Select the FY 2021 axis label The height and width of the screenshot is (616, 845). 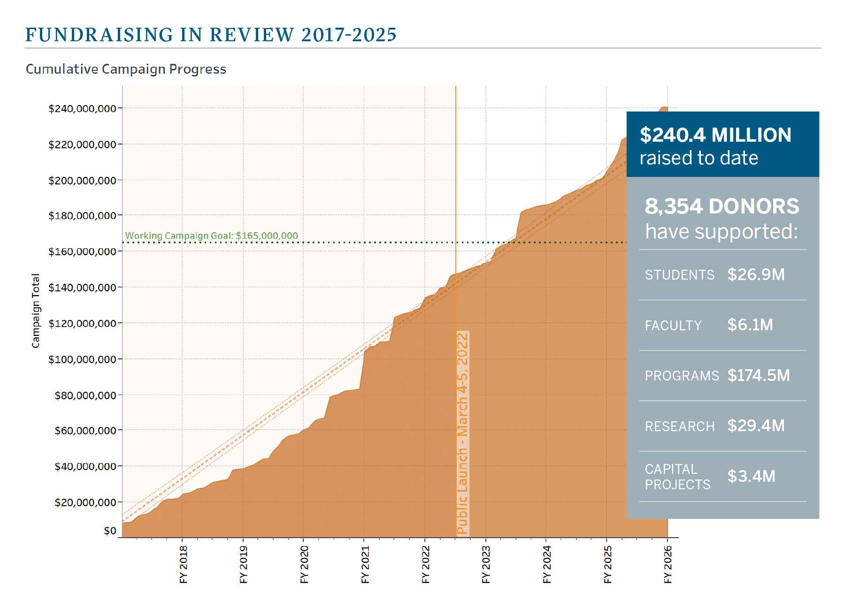coord(365,564)
